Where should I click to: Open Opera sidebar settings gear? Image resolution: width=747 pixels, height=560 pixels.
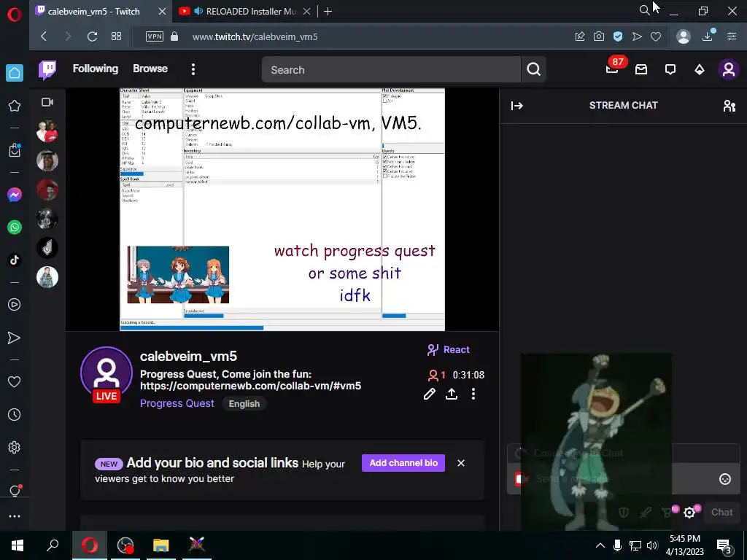pyautogui.click(x=15, y=447)
